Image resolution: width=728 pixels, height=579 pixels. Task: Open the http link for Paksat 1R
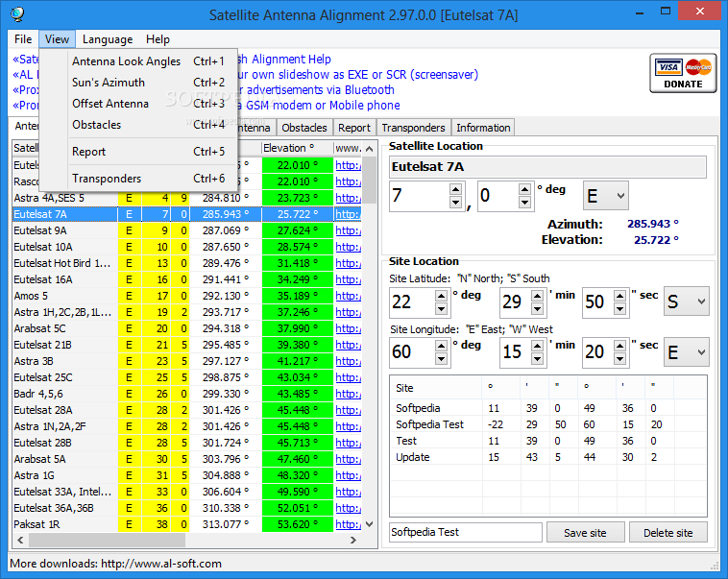(348, 524)
